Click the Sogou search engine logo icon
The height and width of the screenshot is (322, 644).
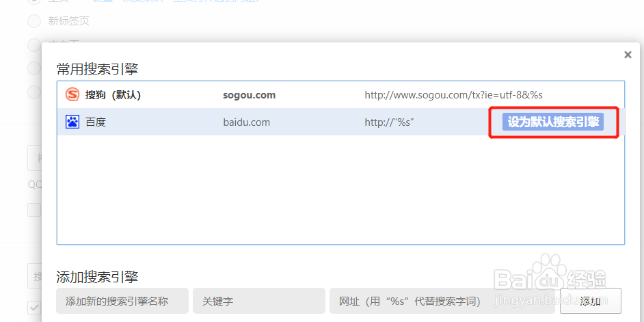coord(72,95)
